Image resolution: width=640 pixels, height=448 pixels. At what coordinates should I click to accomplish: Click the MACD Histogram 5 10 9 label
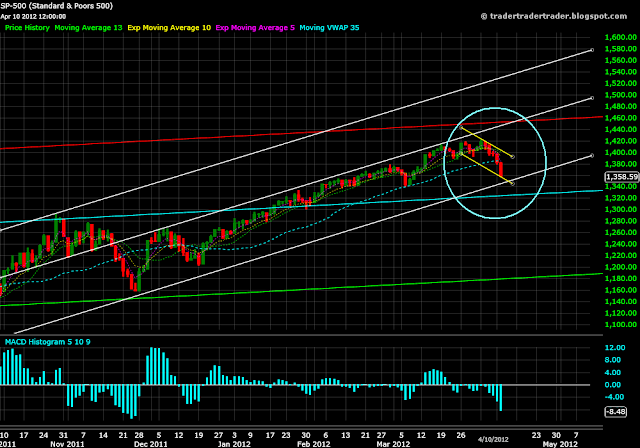(x=47, y=342)
